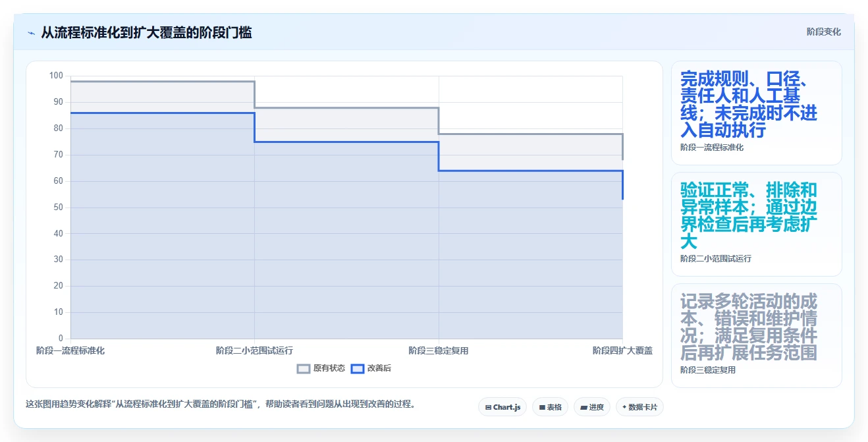
Task: Click the 表格 tag
Action: click(x=550, y=407)
